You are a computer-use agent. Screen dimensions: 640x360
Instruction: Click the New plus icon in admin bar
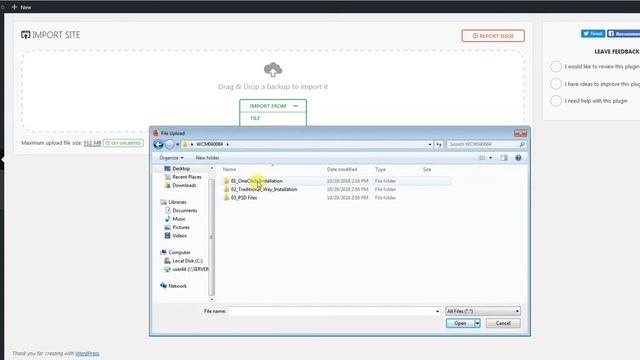coord(14,7)
